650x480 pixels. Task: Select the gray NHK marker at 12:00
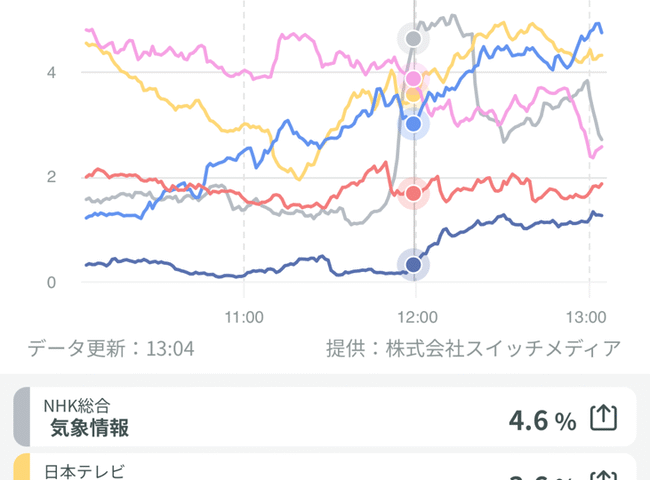413,39
